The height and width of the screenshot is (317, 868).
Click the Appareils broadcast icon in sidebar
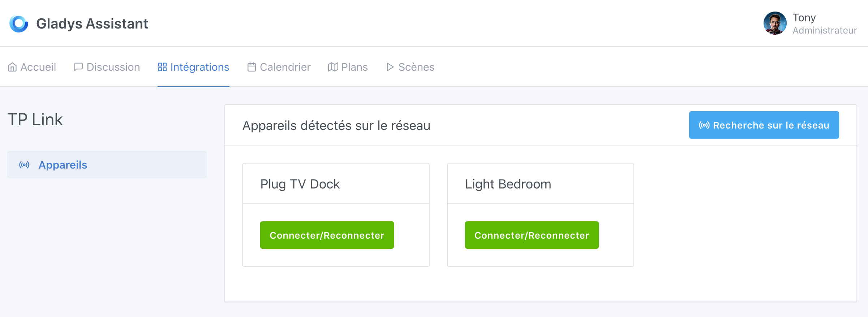[24, 165]
